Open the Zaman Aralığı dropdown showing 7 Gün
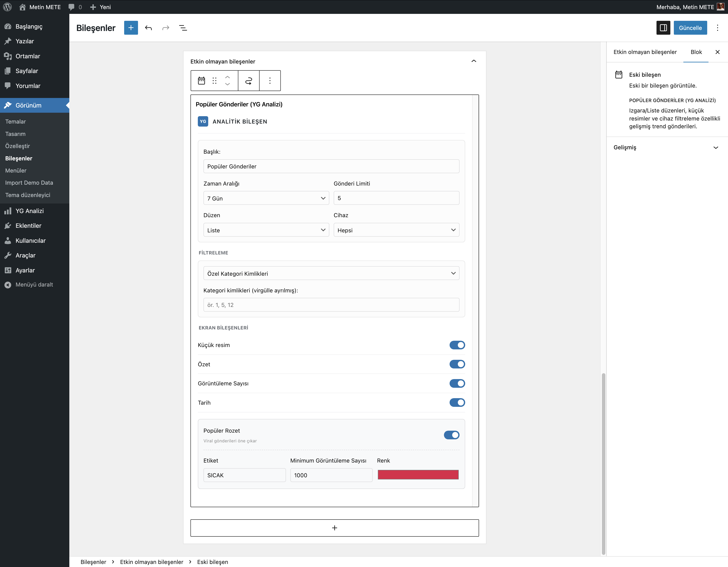 pos(266,198)
